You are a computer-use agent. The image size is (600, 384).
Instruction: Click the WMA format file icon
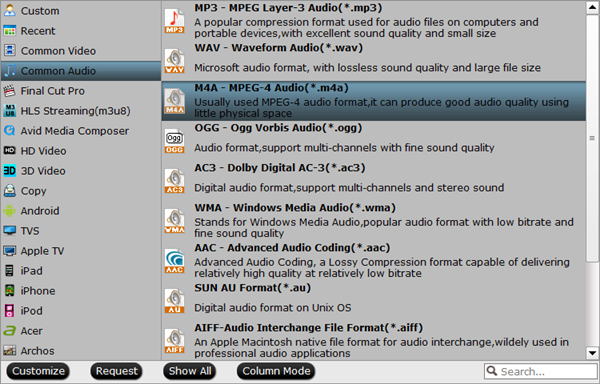point(174,221)
